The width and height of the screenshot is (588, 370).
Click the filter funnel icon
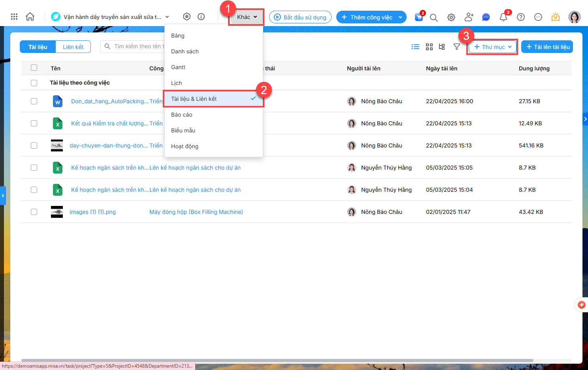[x=456, y=47]
